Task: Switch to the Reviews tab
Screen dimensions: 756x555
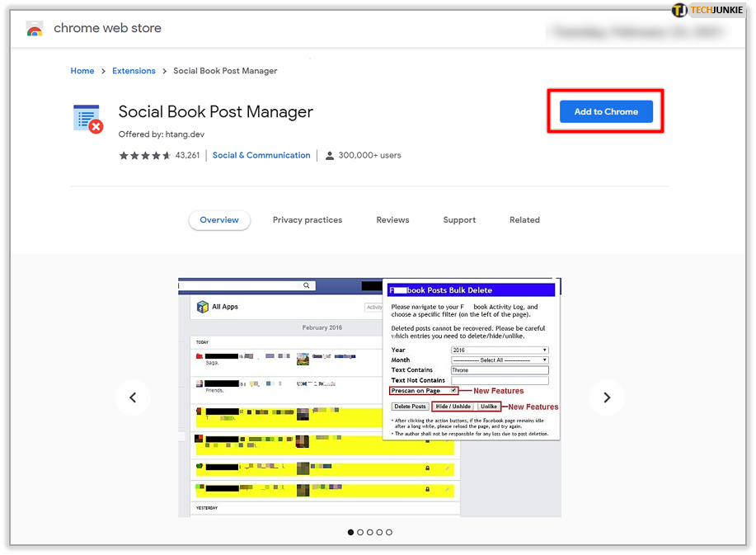Action: pyautogui.click(x=393, y=220)
